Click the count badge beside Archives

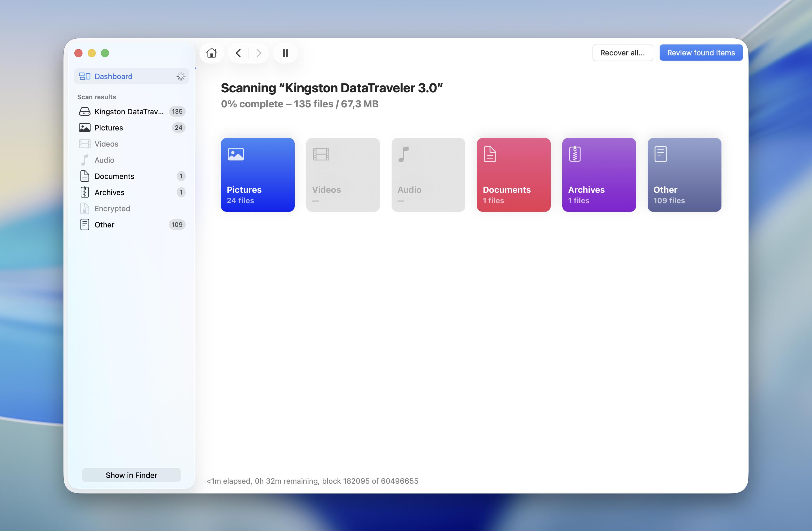click(181, 192)
